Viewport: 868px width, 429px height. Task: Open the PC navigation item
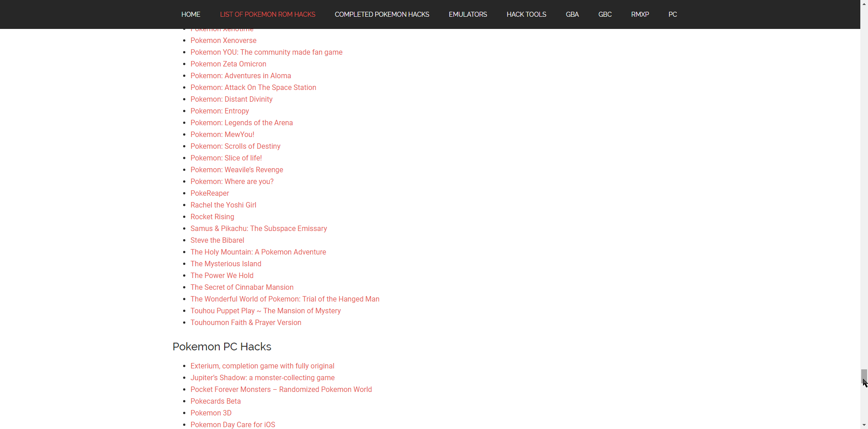point(672,14)
